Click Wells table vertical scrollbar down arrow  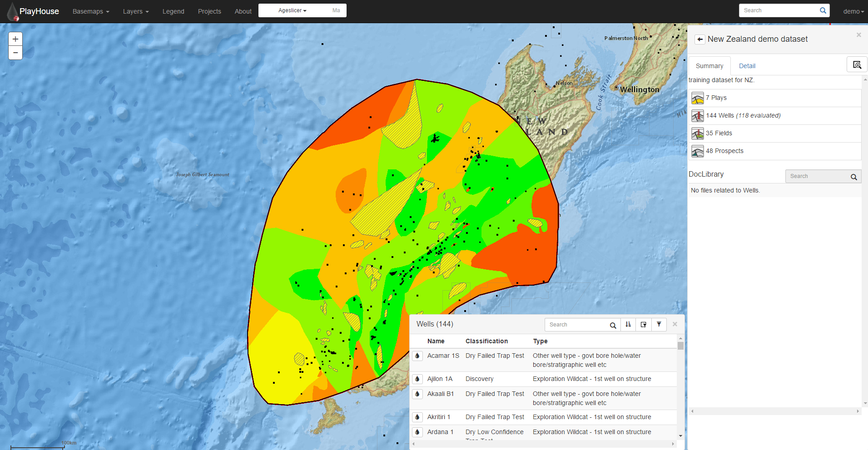[680, 436]
